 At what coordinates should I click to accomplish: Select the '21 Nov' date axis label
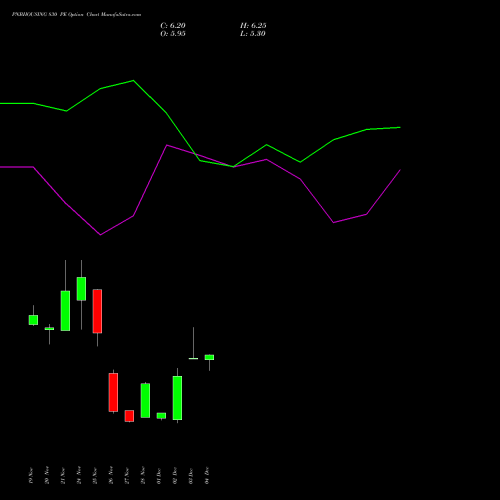point(63,475)
